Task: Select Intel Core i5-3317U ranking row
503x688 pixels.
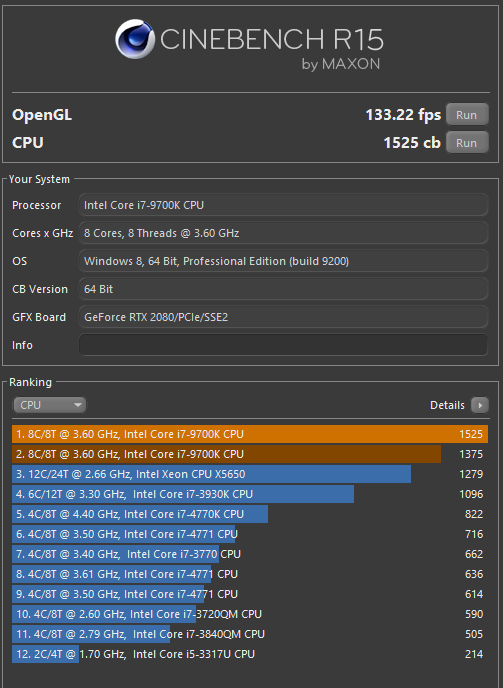Action: (x=250, y=654)
